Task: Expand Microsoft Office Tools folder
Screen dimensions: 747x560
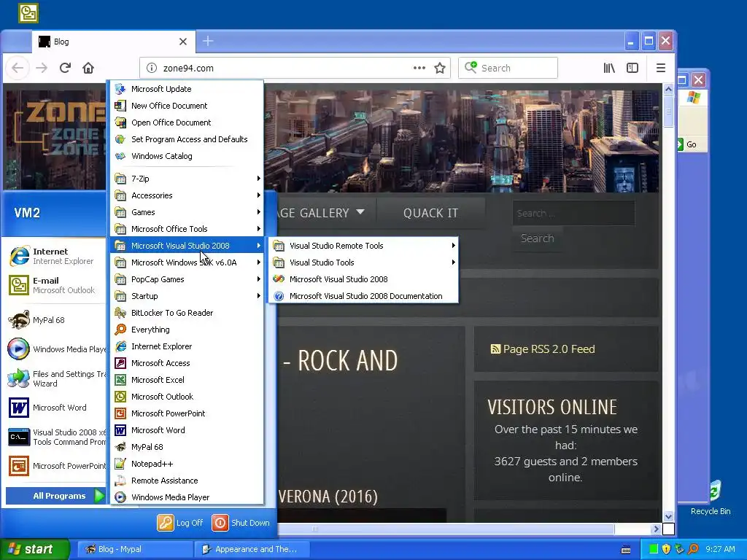Action: [187, 228]
